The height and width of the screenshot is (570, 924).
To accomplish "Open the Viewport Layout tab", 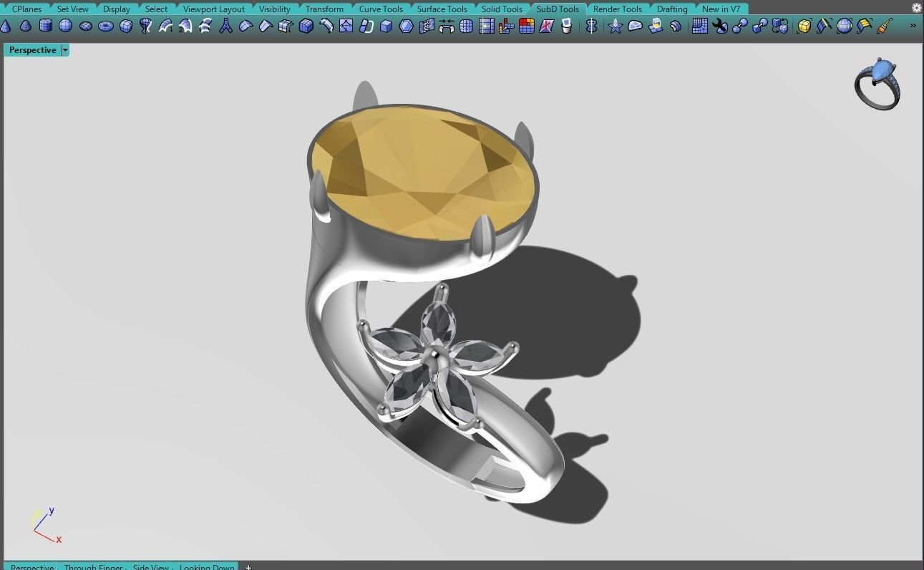I will [213, 9].
